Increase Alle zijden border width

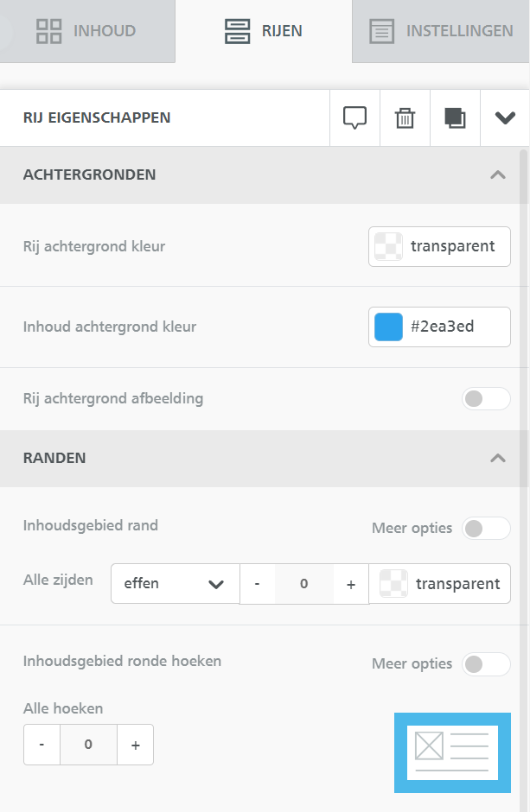350,583
